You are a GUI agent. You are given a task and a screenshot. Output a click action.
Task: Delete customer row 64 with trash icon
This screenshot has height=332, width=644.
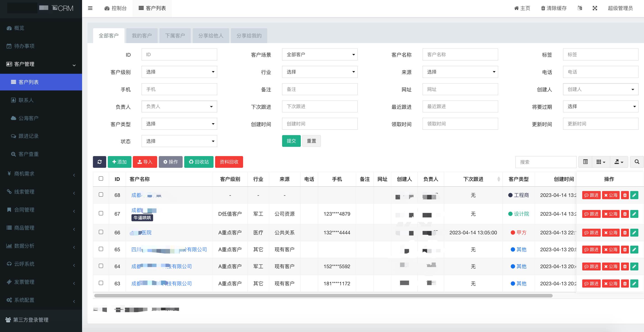(625, 267)
